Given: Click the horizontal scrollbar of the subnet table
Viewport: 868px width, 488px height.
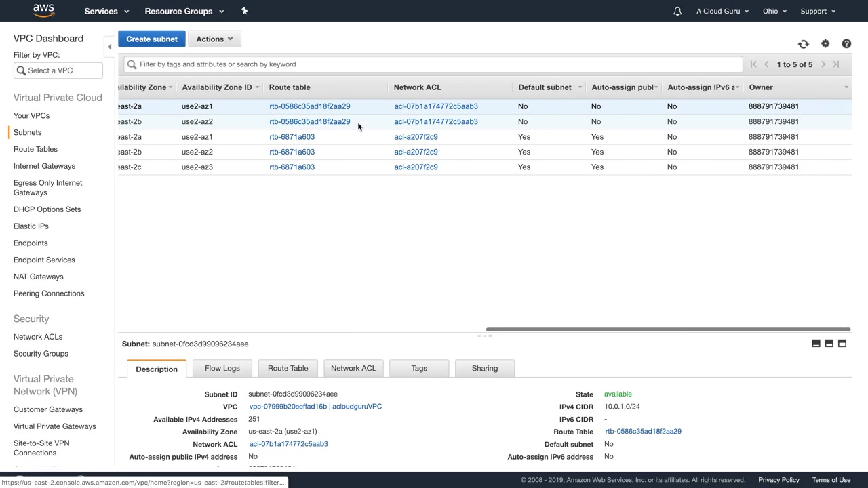Looking at the screenshot, I should 668,329.
